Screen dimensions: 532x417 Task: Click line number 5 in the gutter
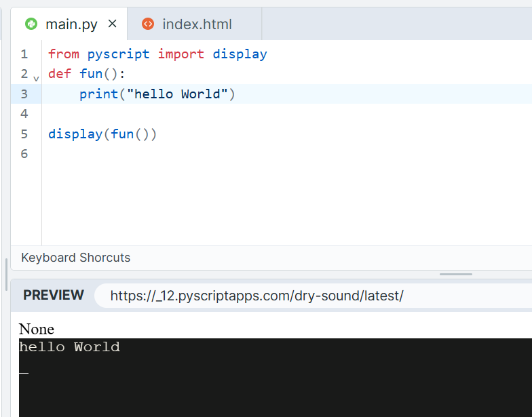(x=24, y=134)
